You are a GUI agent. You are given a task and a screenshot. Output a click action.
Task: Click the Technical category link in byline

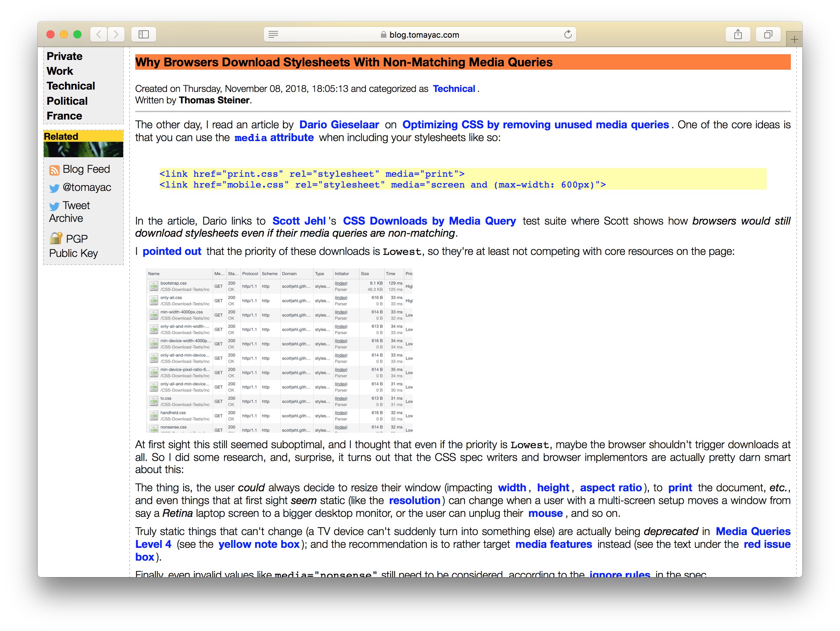(454, 89)
